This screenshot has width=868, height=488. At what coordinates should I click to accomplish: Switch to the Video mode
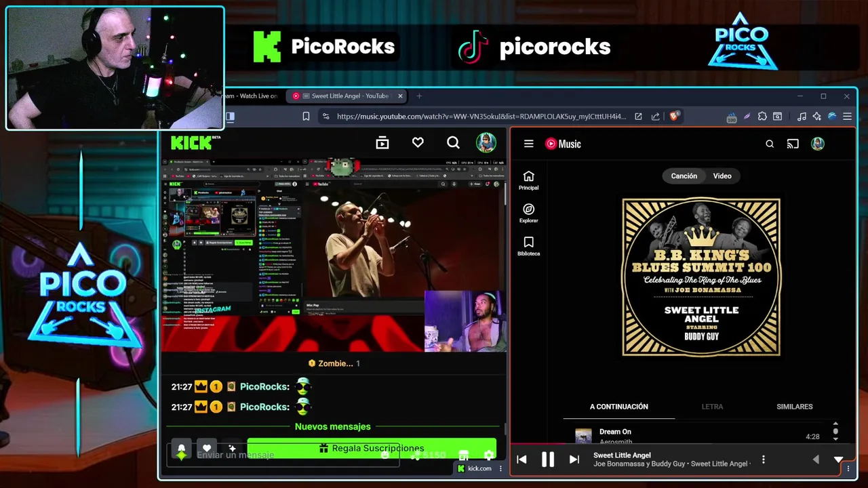point(722,176)
